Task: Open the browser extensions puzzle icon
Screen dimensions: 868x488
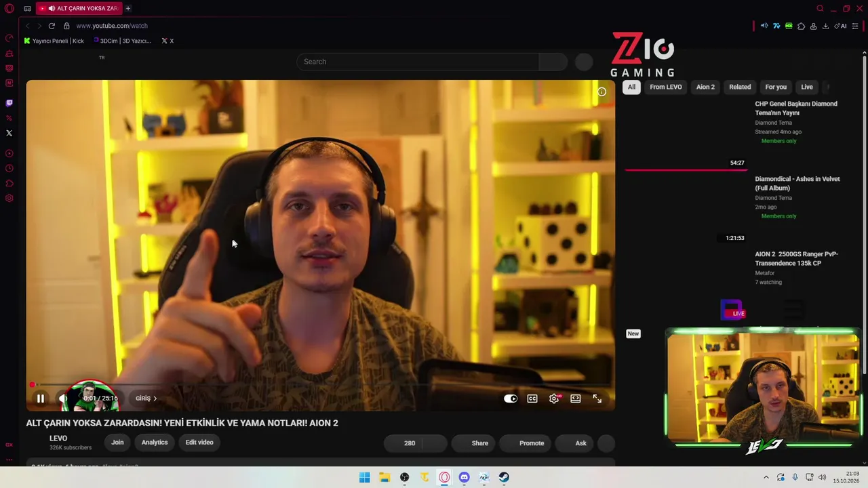Action: [x=801, y=26]
